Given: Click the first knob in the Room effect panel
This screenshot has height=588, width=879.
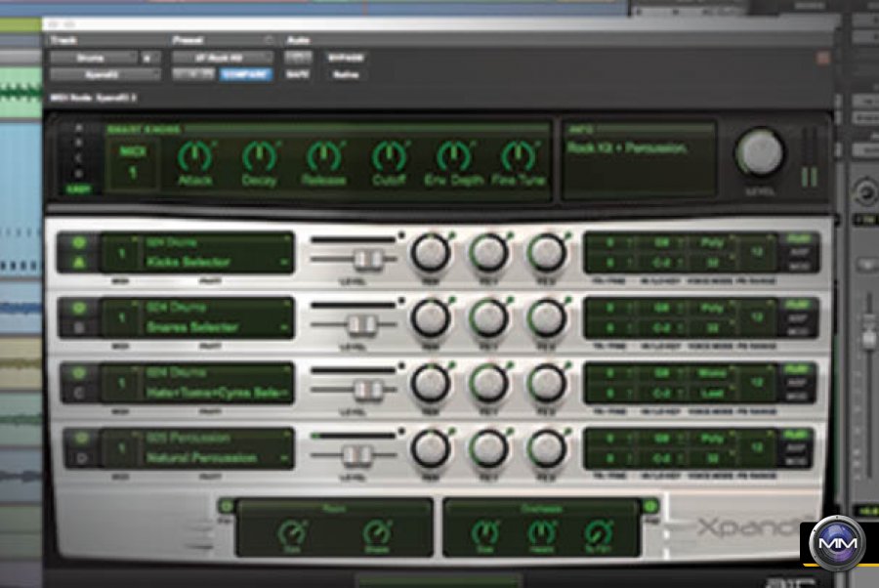Looking at the screenshot, I should [292, 532].
